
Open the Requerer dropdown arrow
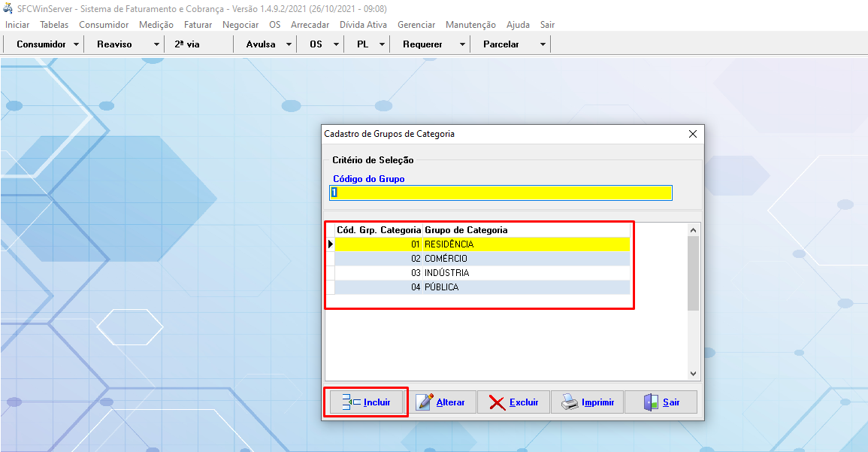pos(462,44)
